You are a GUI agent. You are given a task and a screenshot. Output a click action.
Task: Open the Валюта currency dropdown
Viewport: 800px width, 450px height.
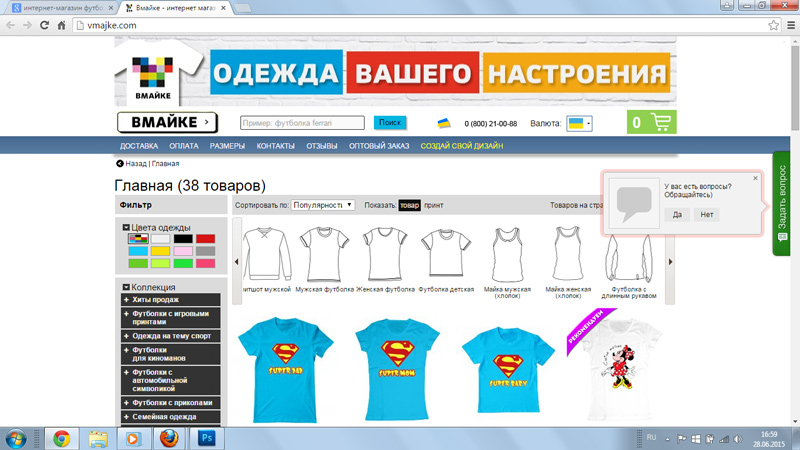click(579, 123)
